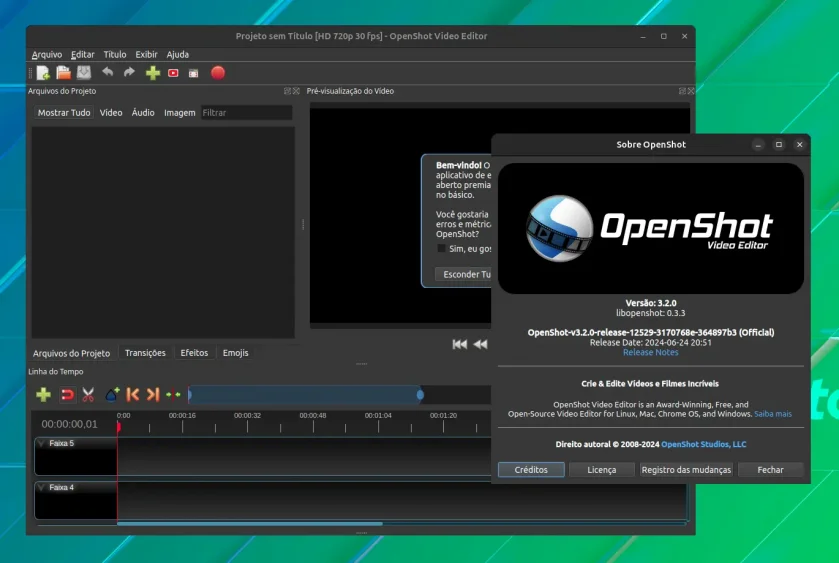
Task: Open the OpenShot Studios, LLC link
Action: [x=703, y=444]
